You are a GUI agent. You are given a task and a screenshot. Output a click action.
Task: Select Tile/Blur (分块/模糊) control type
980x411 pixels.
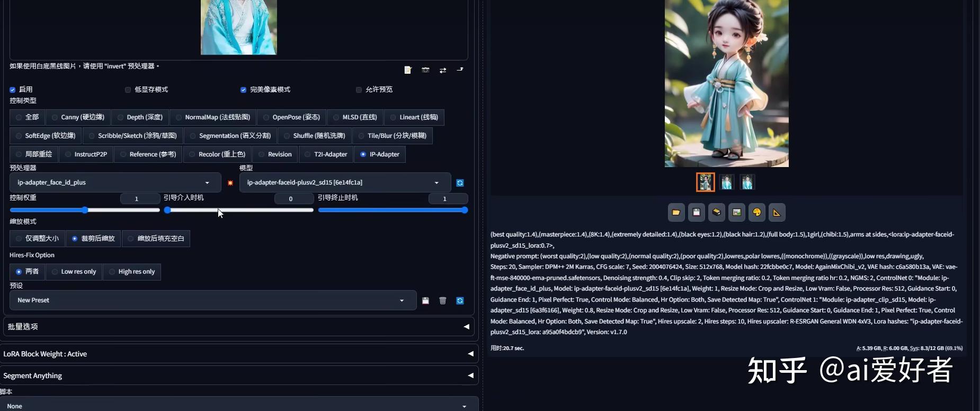point(392,136)
